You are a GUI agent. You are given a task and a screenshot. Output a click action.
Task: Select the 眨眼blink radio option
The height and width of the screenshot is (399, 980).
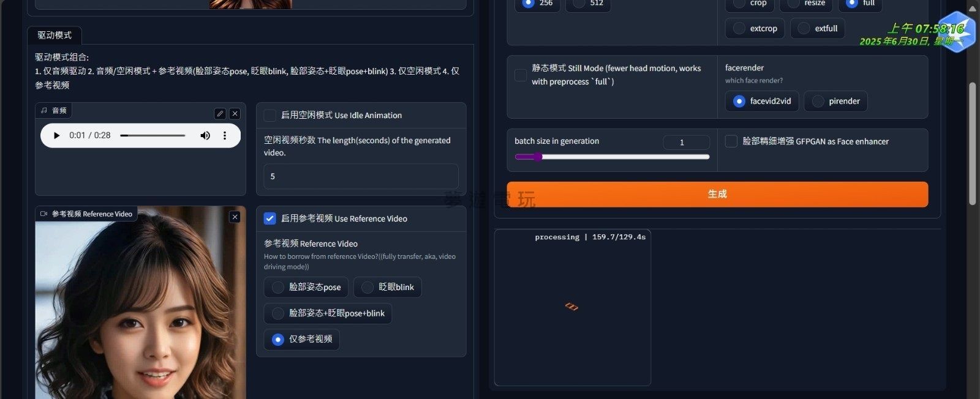click(x=388, y=287)
